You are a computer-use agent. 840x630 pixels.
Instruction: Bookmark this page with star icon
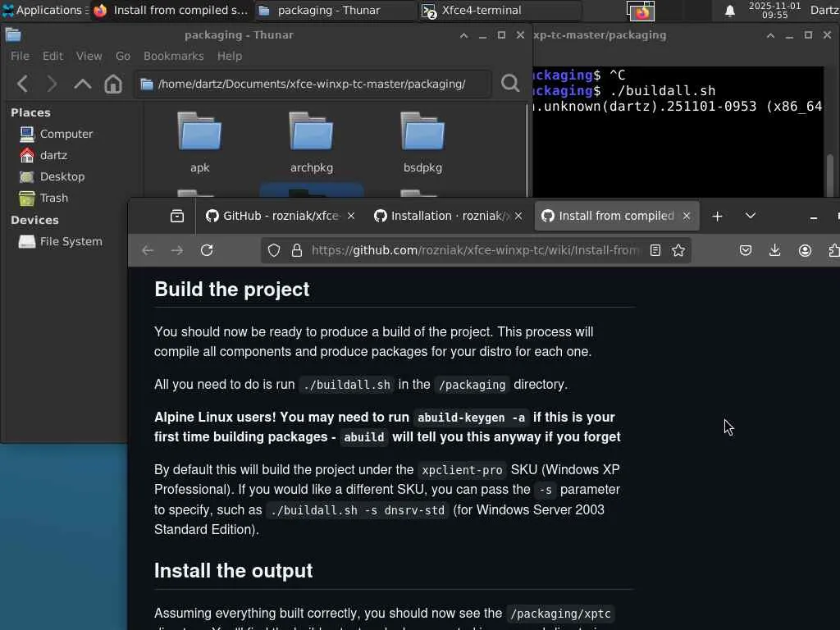pos(678,250)
